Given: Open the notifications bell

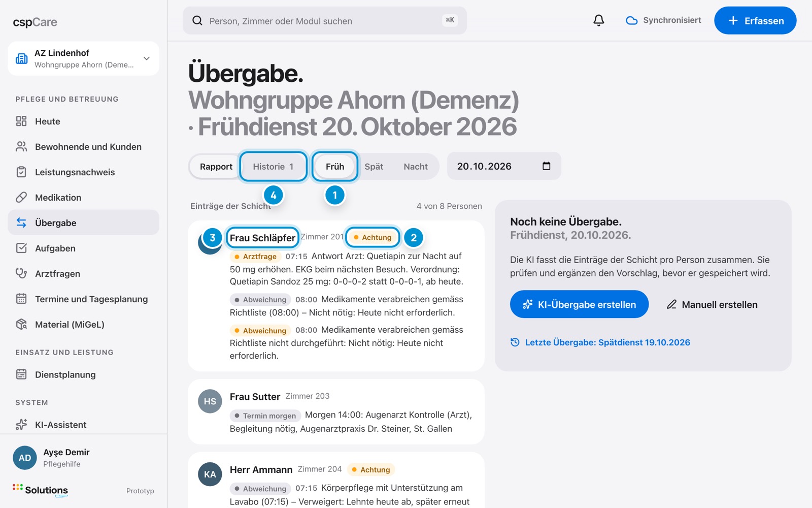Looking at the screenshot, I should click(599, 20).
